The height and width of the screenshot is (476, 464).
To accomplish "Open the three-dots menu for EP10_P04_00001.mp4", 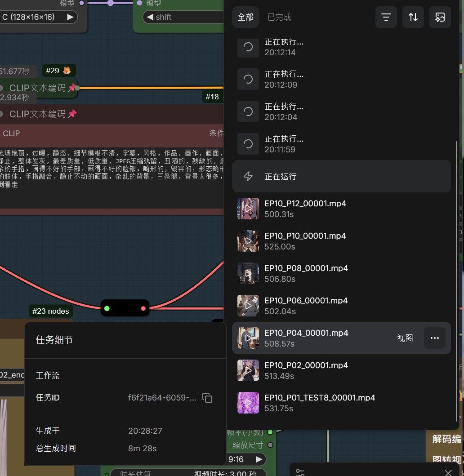I will tap(434, 338).
